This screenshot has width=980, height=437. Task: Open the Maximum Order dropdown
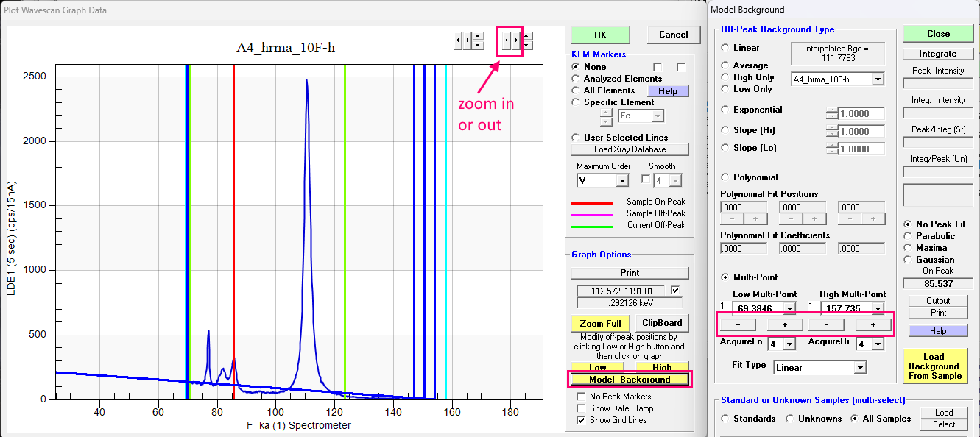[622, 180]
